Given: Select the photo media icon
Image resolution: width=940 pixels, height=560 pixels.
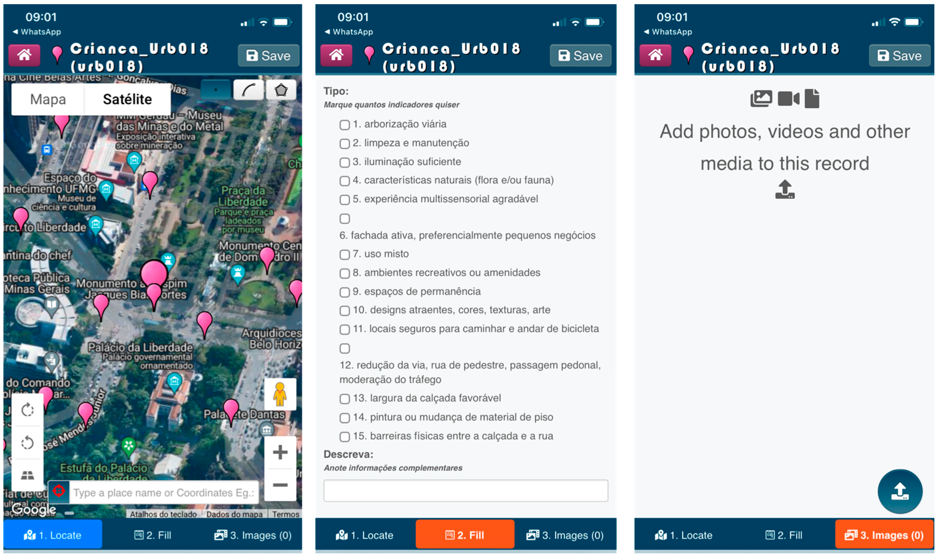Looking at the screenshot, I should point(761,98).
